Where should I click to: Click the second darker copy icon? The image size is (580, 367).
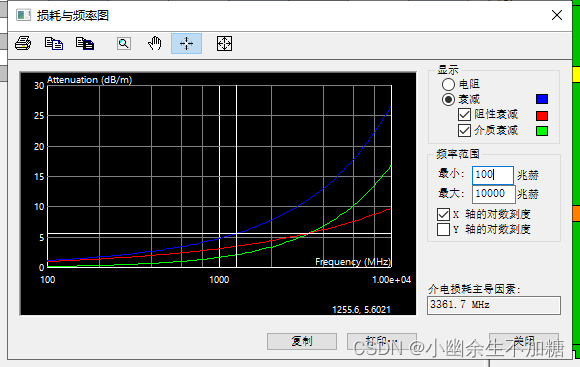coord(85,43)
